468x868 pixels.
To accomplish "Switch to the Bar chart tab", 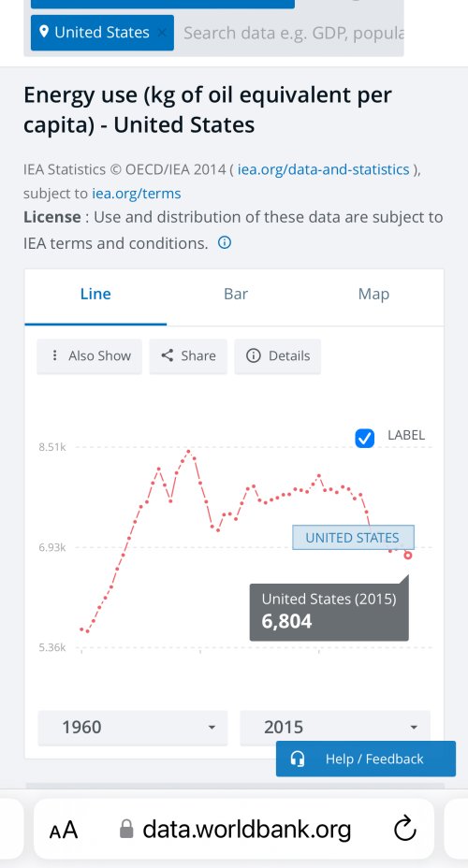I will [x=235, y=295].
